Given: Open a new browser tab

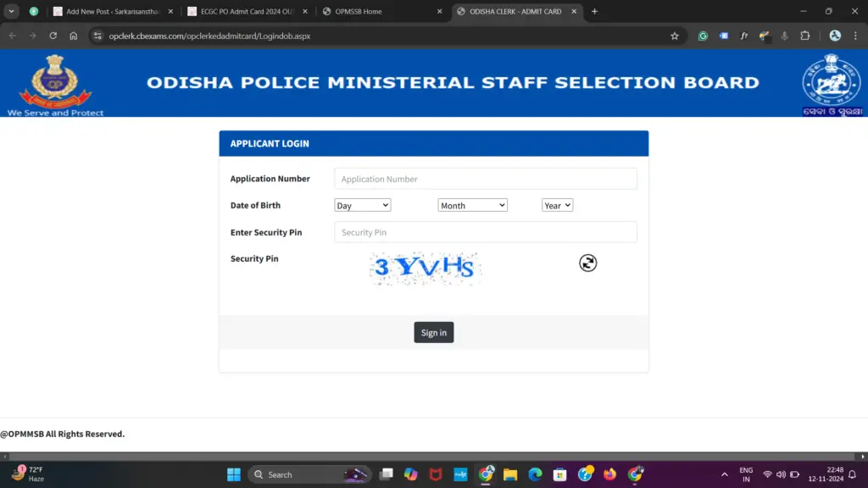Looking at the screenshot, I should pos(594,11).
